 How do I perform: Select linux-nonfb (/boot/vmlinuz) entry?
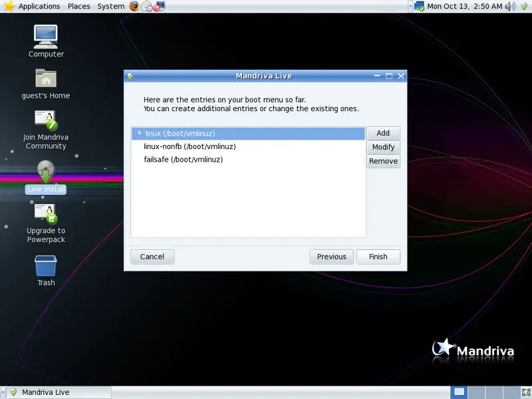click(248, 146)
